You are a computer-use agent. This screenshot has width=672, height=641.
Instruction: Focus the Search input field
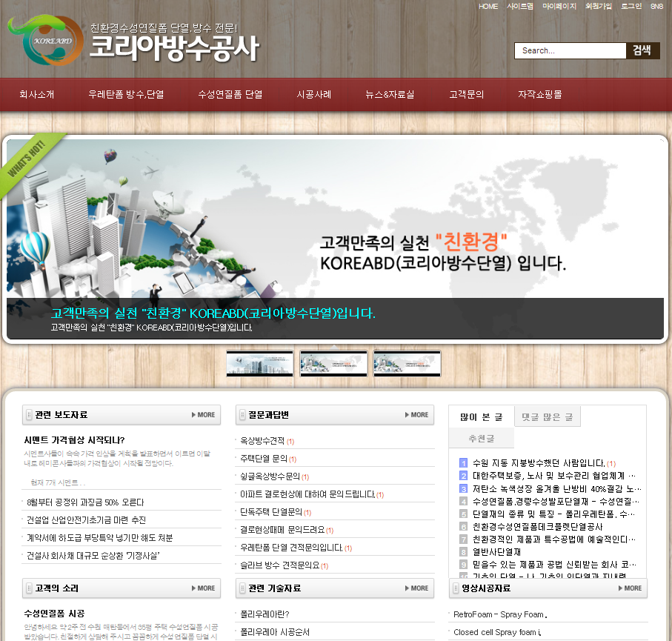pos(570,50)
